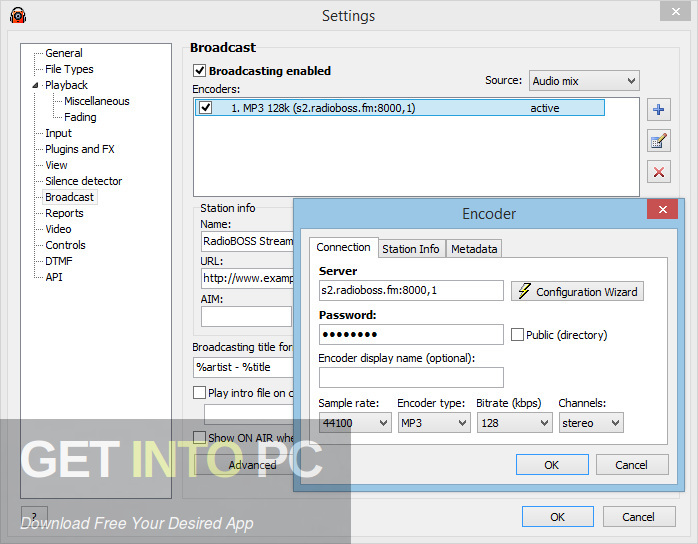Select Playback in settings tree
Image resolution: width=698 pixels, height=544 pixels.
[x=66, y=85]
